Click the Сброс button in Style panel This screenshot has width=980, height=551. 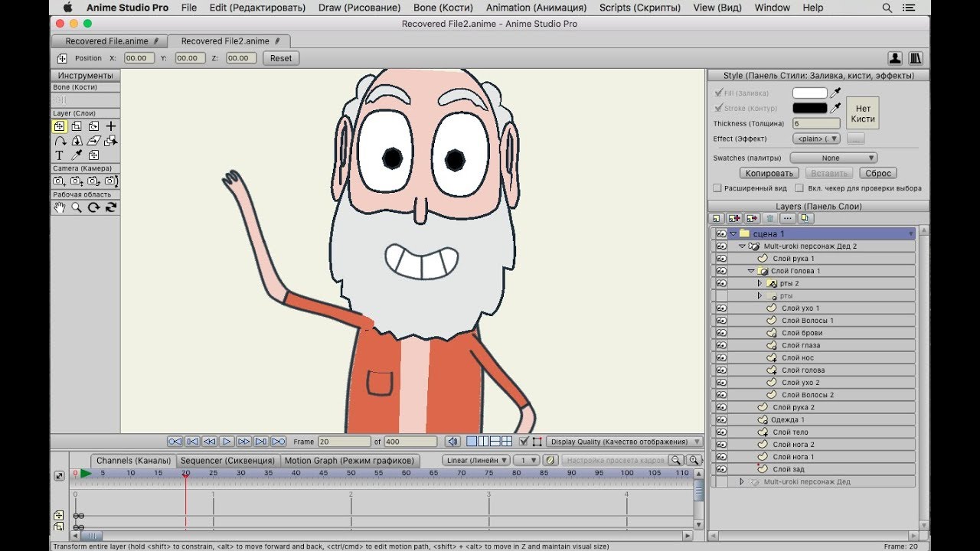click(x=877, y=173)
